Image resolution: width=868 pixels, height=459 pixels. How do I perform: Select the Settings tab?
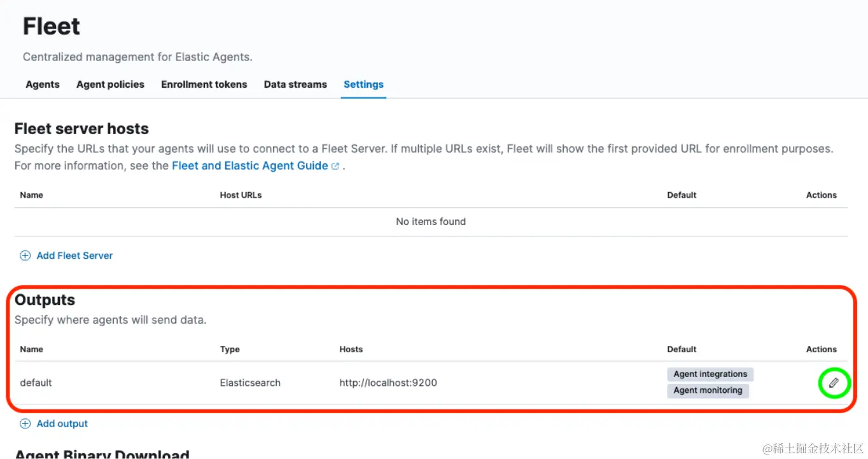coord(363,85)
